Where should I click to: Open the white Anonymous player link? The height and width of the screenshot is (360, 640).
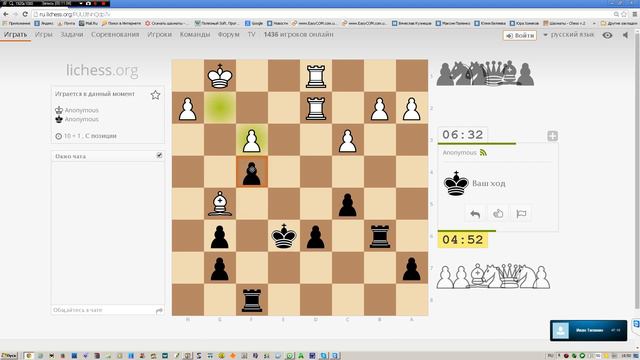coord(81,110)
